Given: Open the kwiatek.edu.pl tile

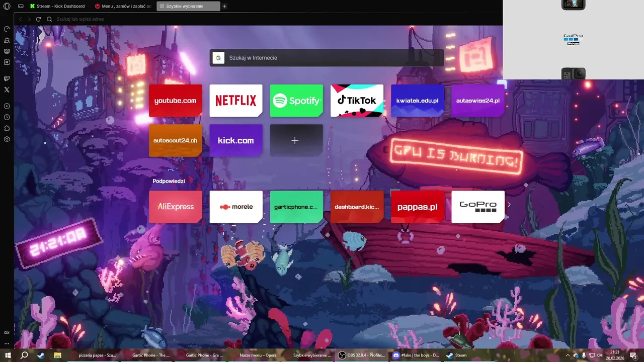Looking at the screenshot, I should [417, 101].
